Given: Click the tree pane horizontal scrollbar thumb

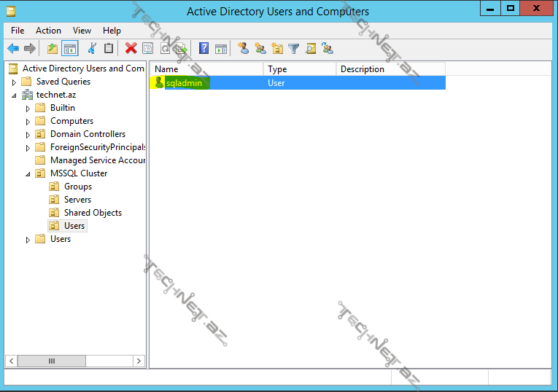Looking at the screenshot, I should (x=51, y=361).
